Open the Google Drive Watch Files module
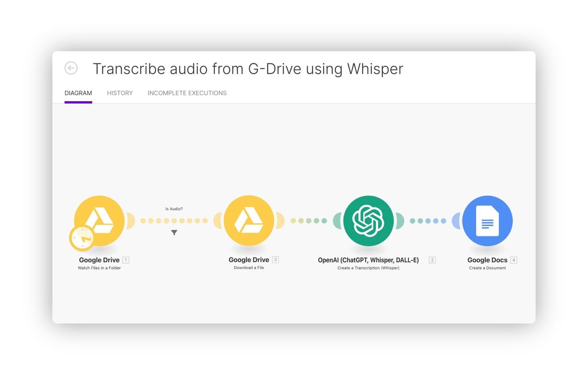This screenshot has height=368, width=588. tap(99, 221)
